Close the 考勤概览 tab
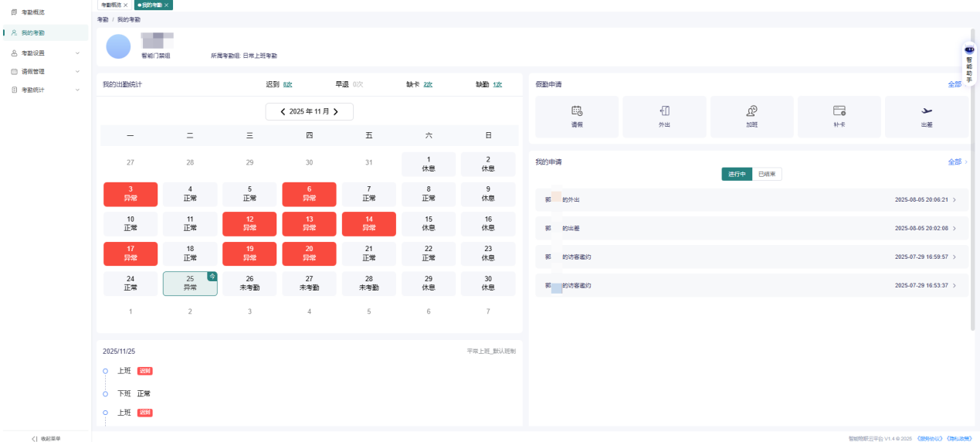Image resolution: width=980 pixels, height=442 pixels. [x=126, y=5]
